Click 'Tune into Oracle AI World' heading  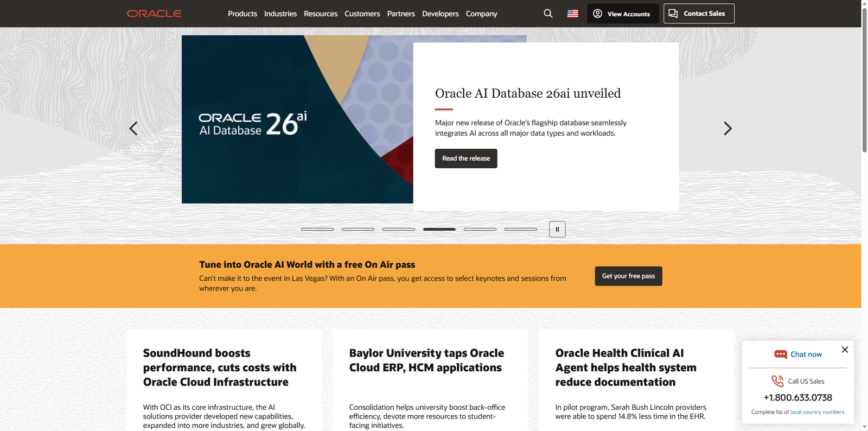pos(307,264)
